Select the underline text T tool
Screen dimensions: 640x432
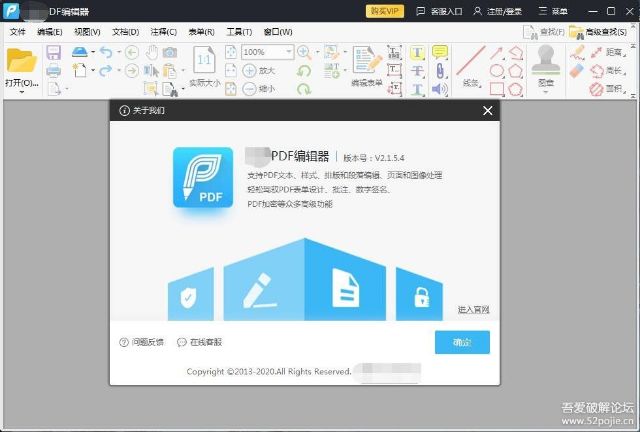click(x=417, y=89)
